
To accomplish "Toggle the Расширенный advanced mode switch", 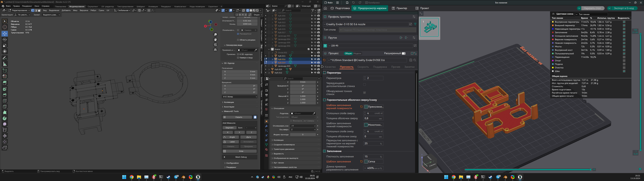I will coord(404,53).
